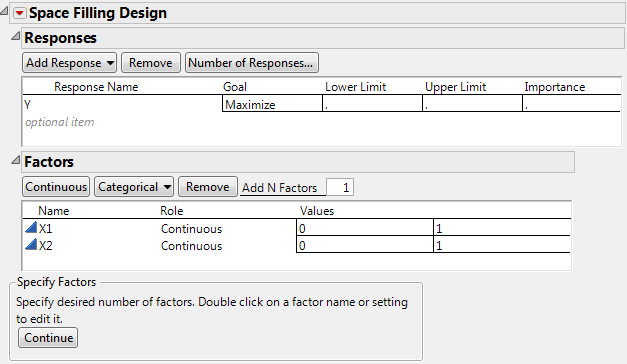
Task: Click the Upper Limit cell for Y
Action: click(472, 104)
